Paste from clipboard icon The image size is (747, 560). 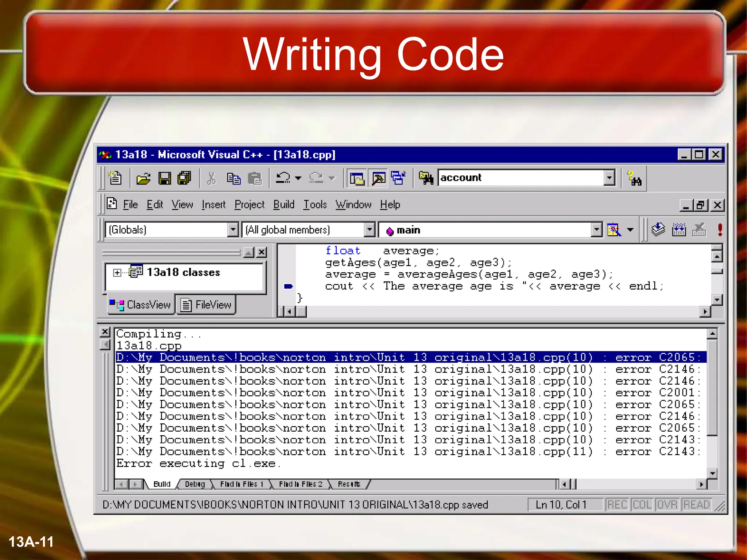click(x=255, y=179)
